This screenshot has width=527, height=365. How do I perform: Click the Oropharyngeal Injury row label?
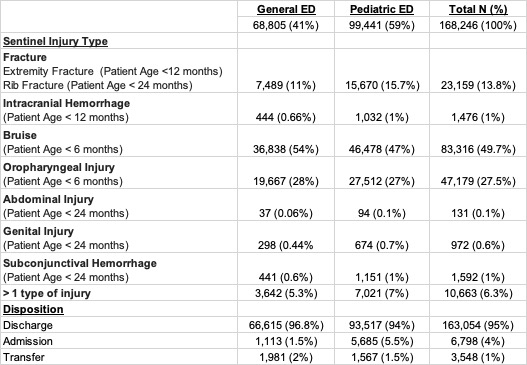tap(59, 167)
